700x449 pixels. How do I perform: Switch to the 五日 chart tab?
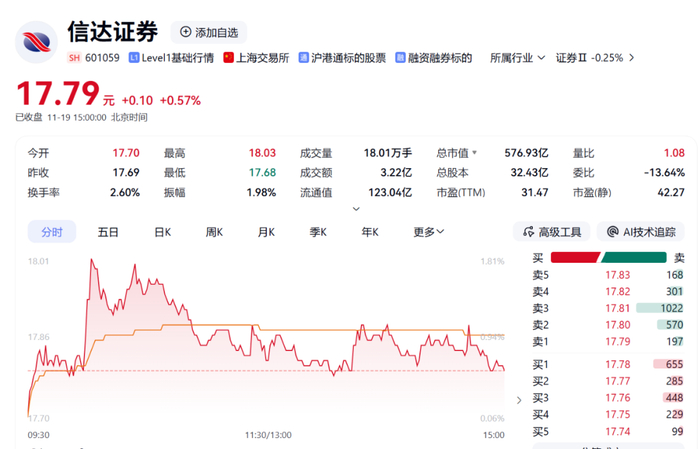[x=108, y=232]
